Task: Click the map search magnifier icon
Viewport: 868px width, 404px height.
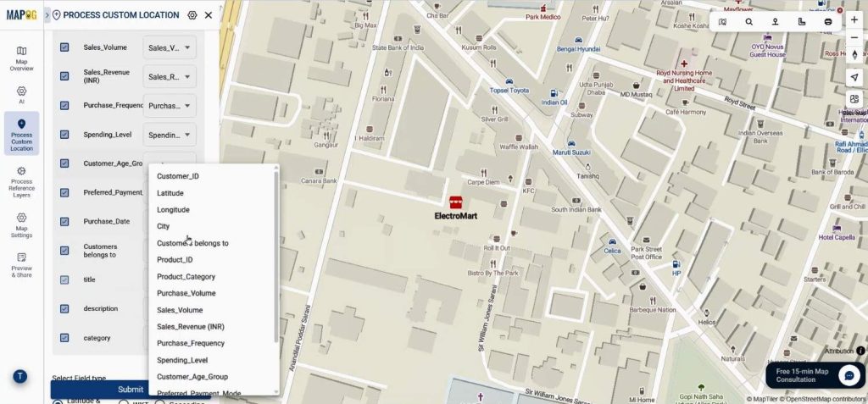Action: coord(749,22)
